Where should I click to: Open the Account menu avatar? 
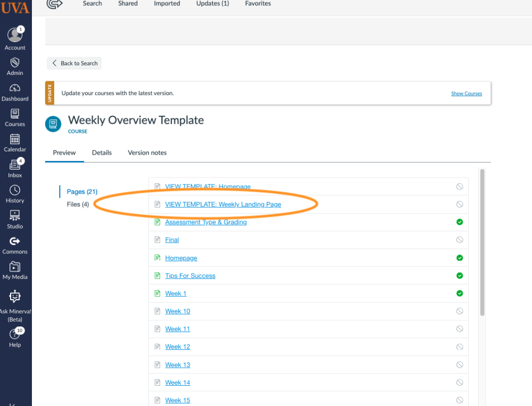click(x=15, y=35)
